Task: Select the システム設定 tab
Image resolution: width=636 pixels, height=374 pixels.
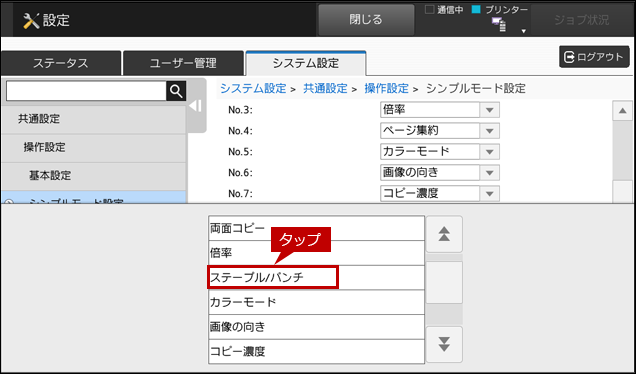Action: tap(306, 63)
